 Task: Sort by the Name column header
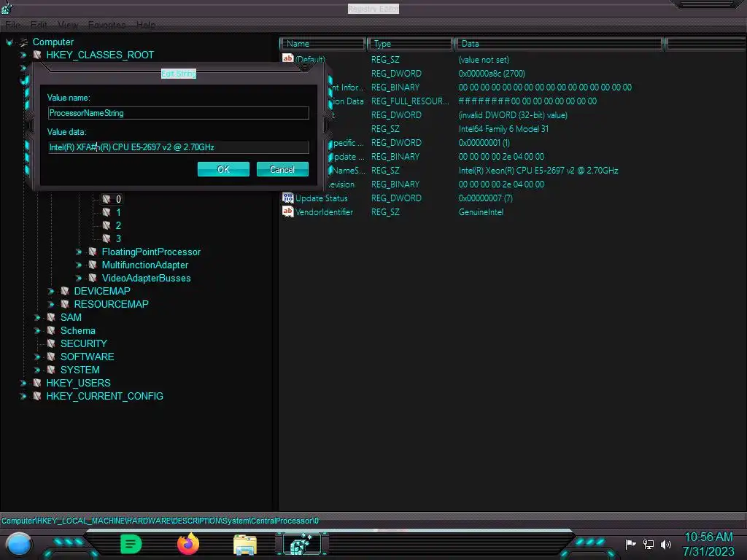pyautogui.click(x=323, y=44)
